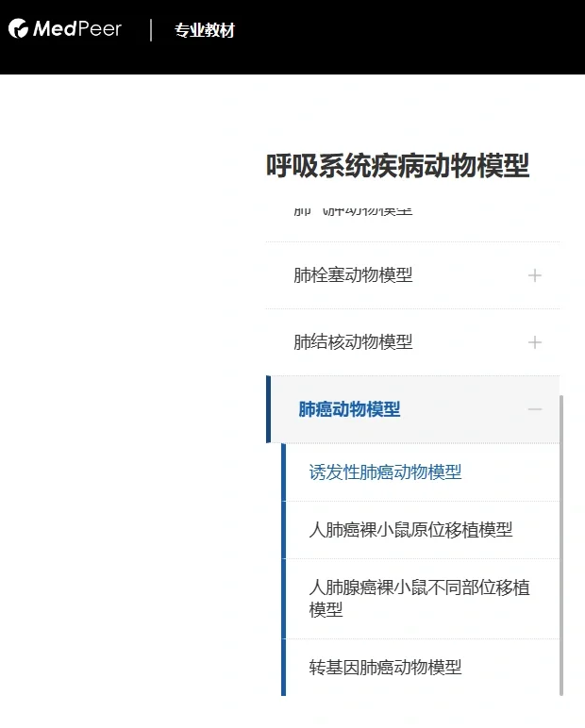Click the sidebar vertical scrollbar thumb
Viewport: 585px width, 728px height.
[x=561, y=545]
